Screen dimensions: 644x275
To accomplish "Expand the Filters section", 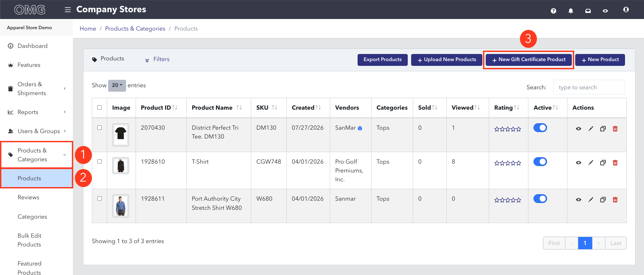I will point(157,59).
